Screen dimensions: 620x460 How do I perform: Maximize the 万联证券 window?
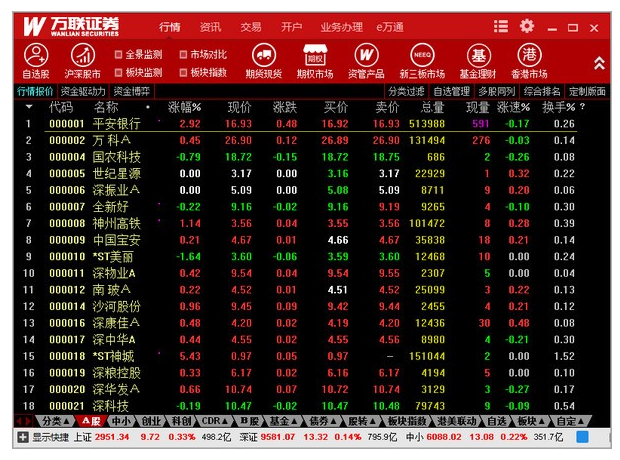tap(573, 28)
